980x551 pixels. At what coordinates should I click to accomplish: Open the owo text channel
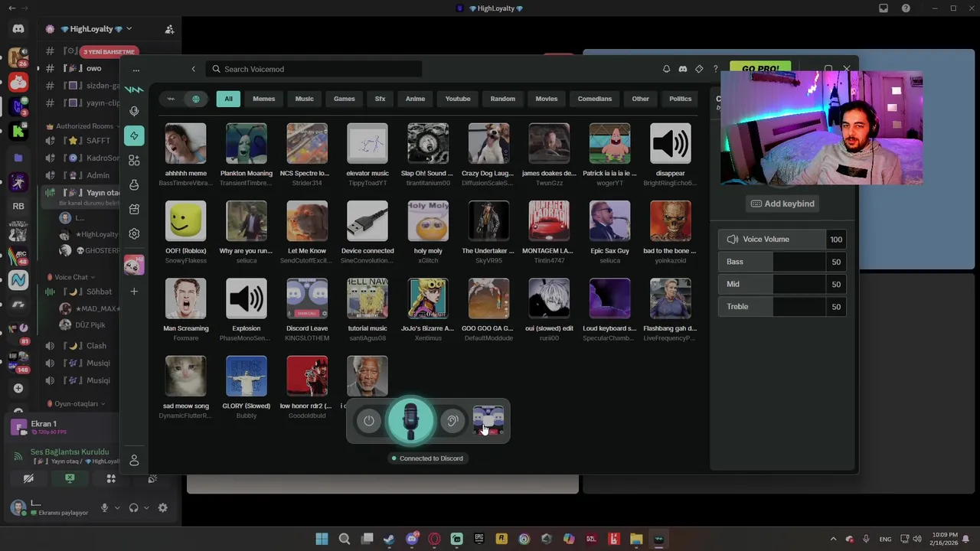[x=93, y=68]
